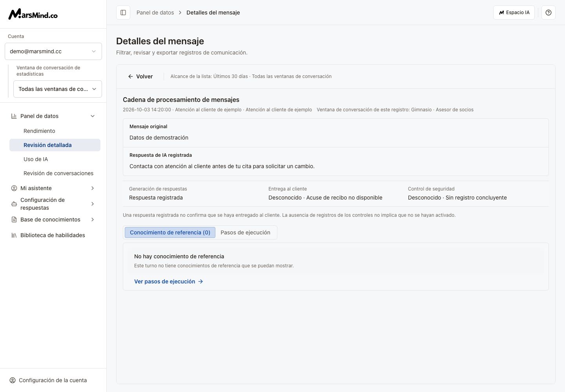Select the Conocimiento de referencia (0) tab

(170, 232)
